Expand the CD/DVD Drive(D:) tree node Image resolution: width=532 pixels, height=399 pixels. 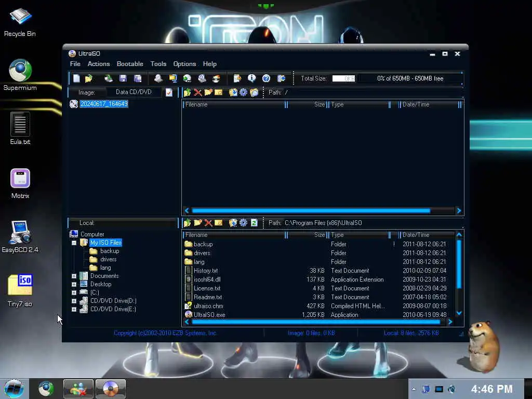click(x=74, y=301)
